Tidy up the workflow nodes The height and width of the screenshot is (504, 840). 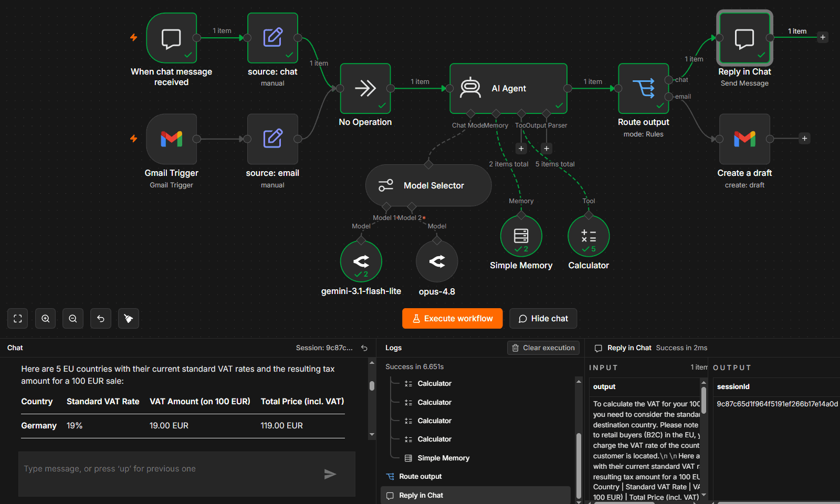(x=129, y=319)
